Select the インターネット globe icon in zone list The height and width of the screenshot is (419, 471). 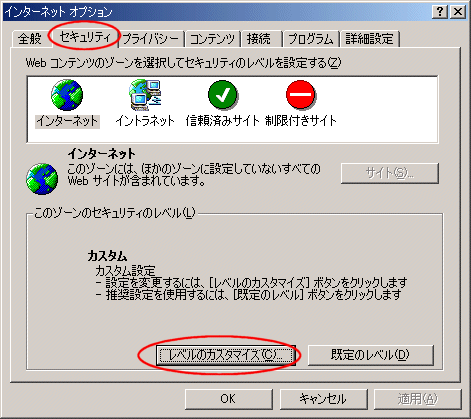pos(67,95)
